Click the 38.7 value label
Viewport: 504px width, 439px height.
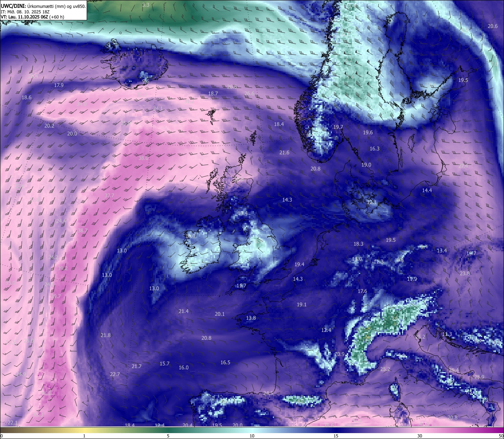[83, 230]
